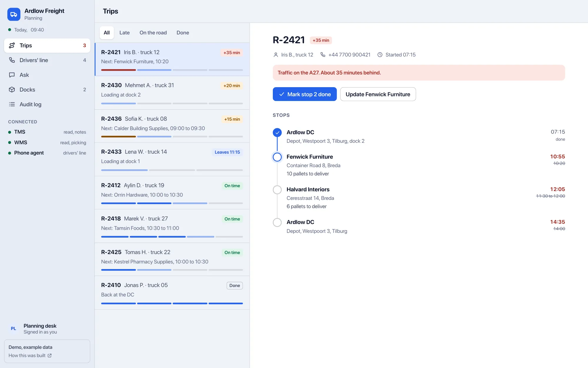The width and height of the screenshot is (588, 368).
Task: Click the clock icon beside Started 07:15
Action: coord(380,55)
